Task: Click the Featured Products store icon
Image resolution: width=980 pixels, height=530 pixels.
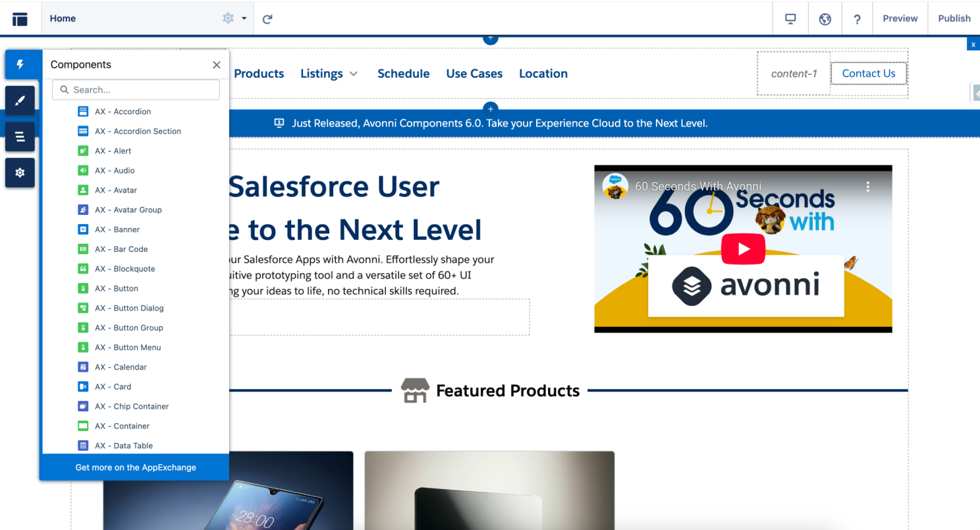Action: coord(415,390)
